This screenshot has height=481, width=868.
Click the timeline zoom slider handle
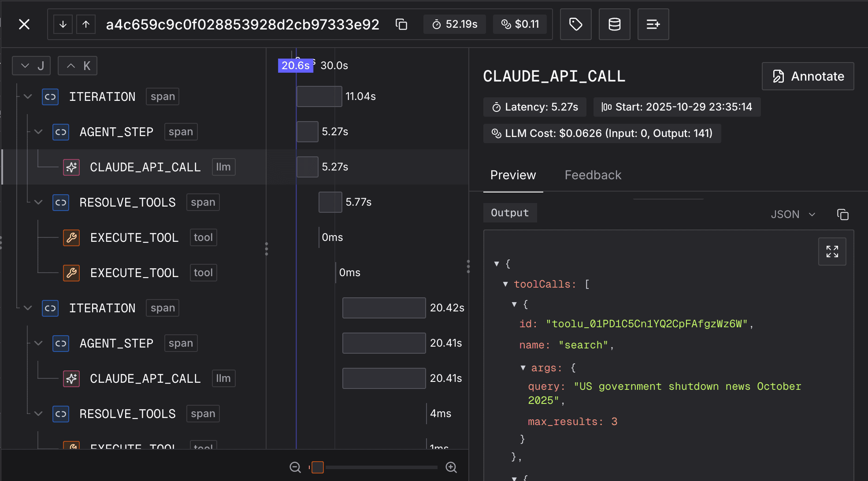point(317,467)
